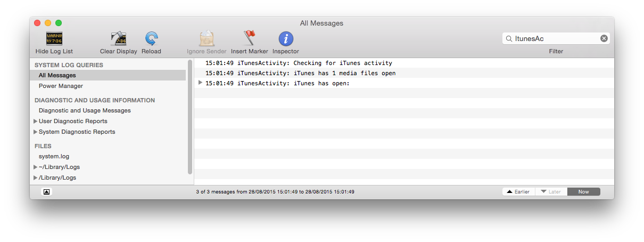644x242 pixels.
Task: Open the Inspector info icon
Action: 286,38
